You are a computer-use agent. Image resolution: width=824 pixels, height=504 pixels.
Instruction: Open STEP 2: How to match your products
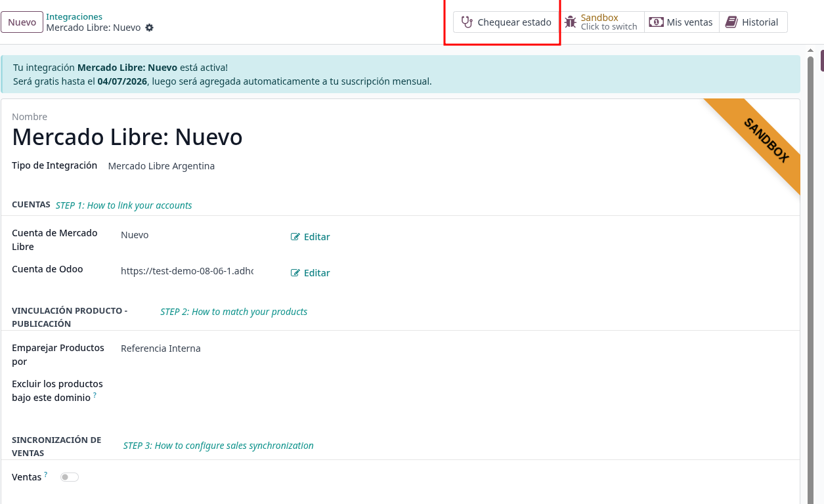pos(234,312)
